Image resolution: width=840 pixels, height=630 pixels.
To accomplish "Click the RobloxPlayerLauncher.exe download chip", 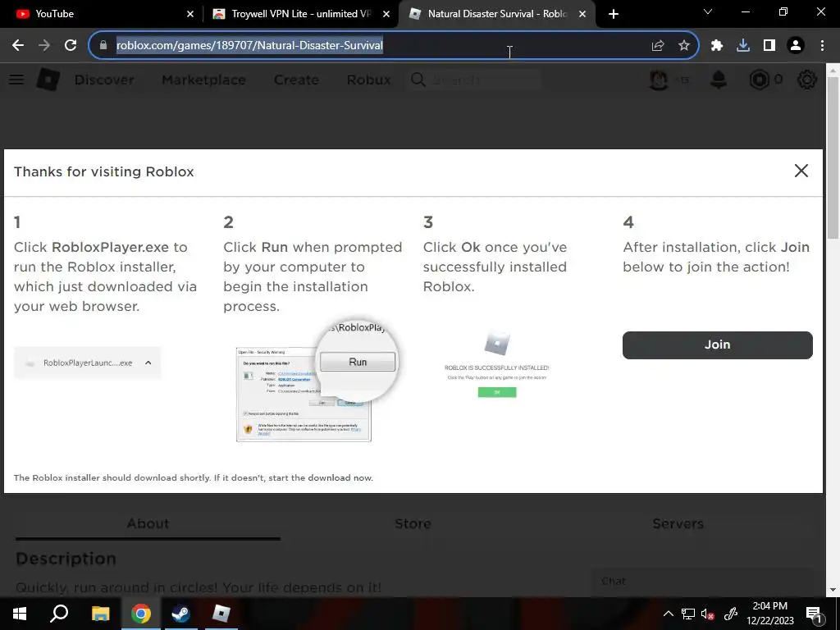I will (x=87, y=363).
